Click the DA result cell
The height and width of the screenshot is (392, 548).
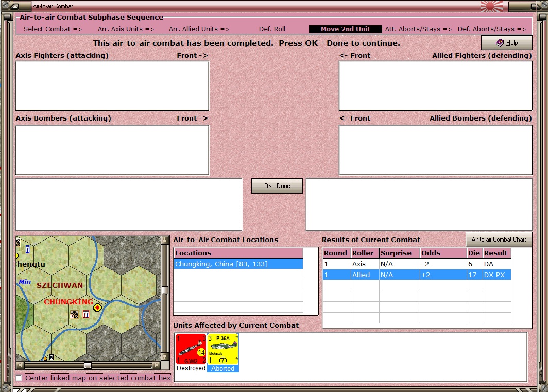click(x=496, y=264)
